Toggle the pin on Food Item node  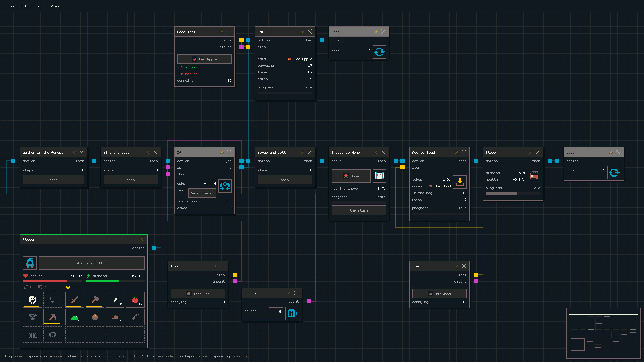(x=222, y=32)
